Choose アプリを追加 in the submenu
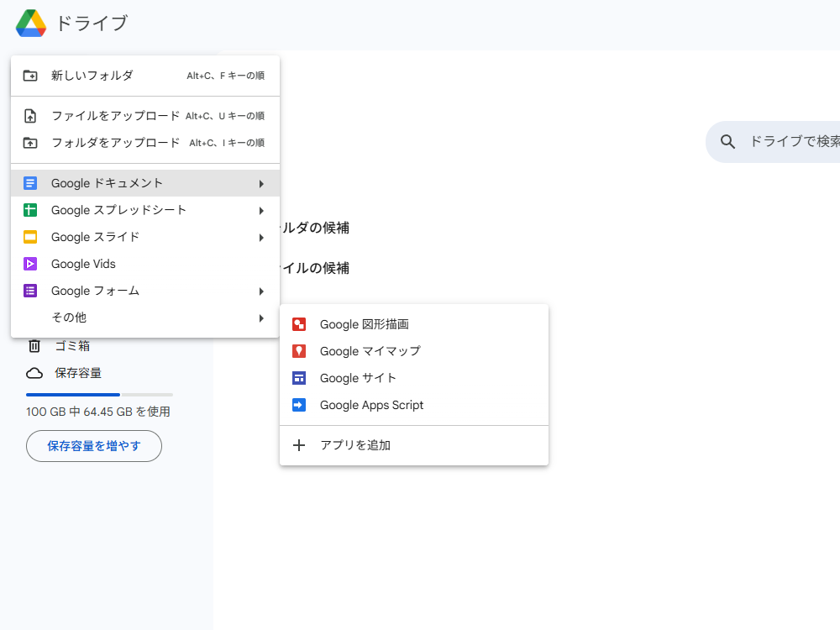 point(414,445)
